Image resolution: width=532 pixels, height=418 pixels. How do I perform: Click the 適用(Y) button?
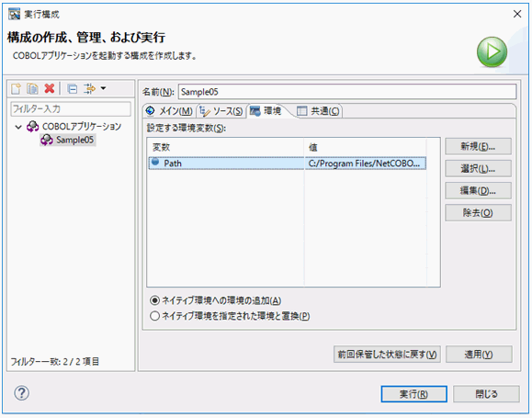pos(479,355)
